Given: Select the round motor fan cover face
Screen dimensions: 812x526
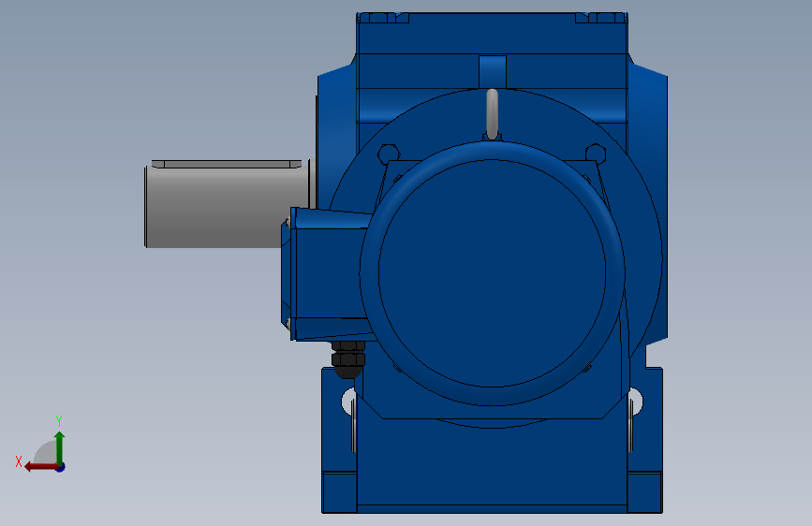Looking at the screenshot, I should (x=492, y=273).
